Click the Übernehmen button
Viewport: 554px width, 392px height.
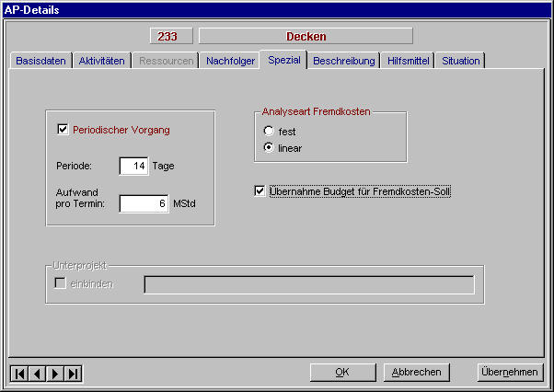508,372
